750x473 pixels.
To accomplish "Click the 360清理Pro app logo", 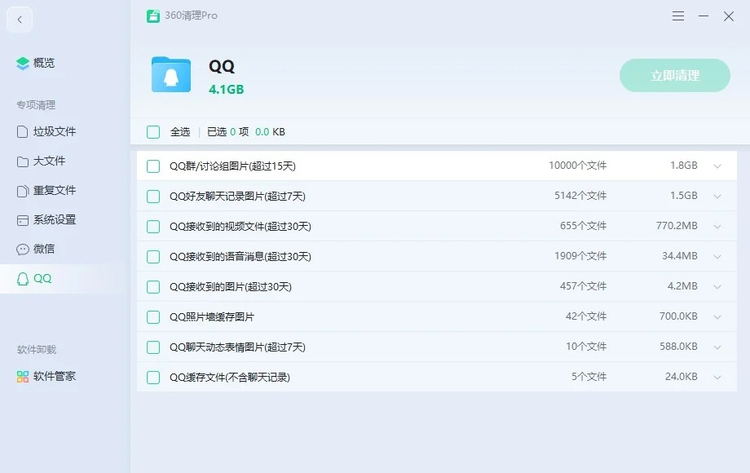I will [x=153, y=16].
